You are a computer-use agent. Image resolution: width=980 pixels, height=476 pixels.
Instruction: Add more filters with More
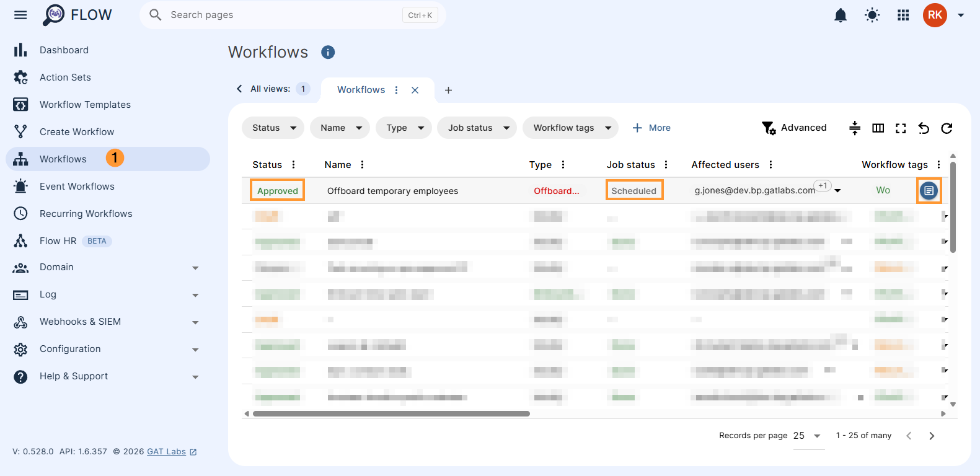pyautogui.click(x=651, y=128)
